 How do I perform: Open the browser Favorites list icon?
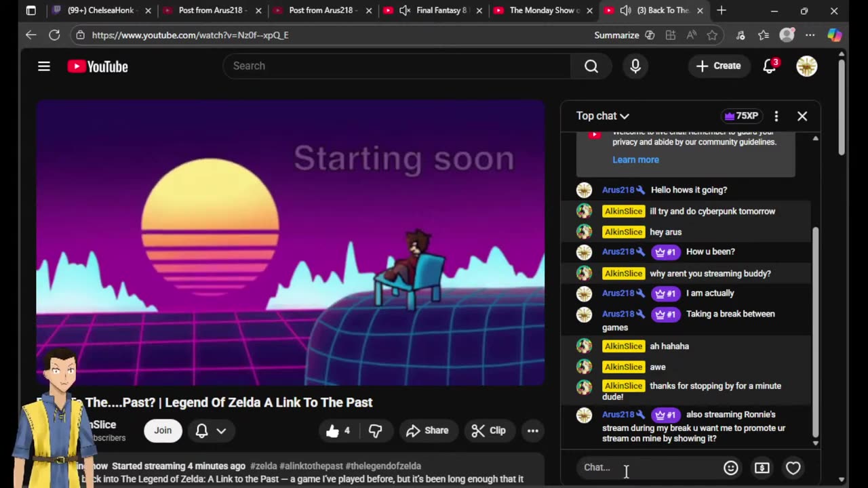(764, 35)
